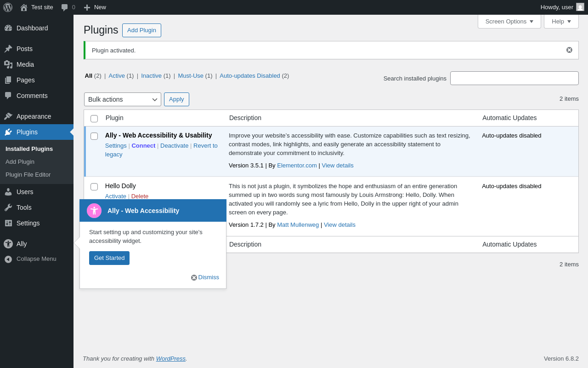The image size is (588, 368).
Task: Open Dashboard from the sidebar icon
Action: point(8,28)
